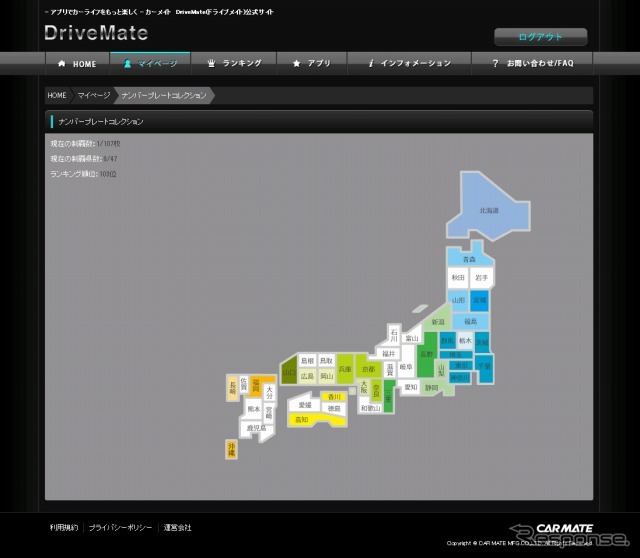
Task: Select 大阪 prefecture on the map
Action: click(364, 387)
